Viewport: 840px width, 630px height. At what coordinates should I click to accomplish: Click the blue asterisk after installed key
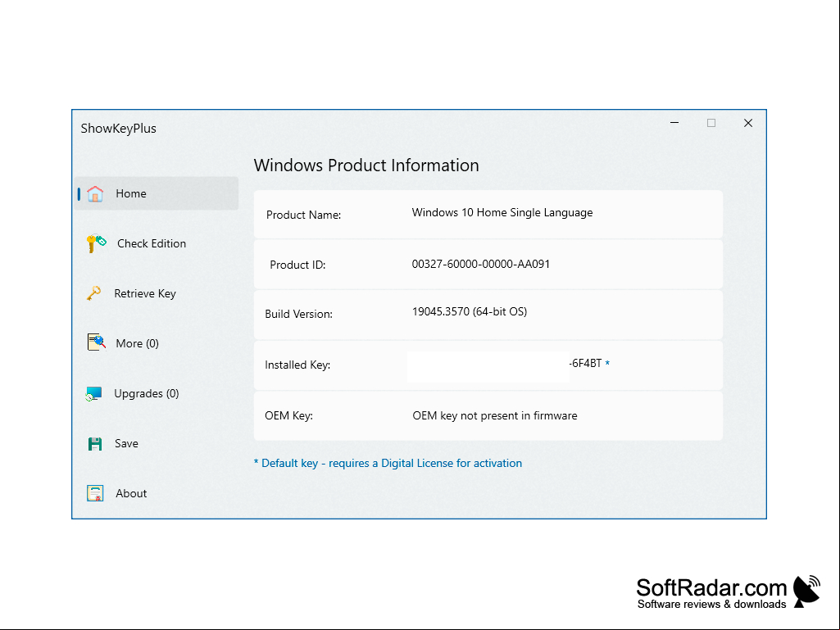(x=607, y=363)
